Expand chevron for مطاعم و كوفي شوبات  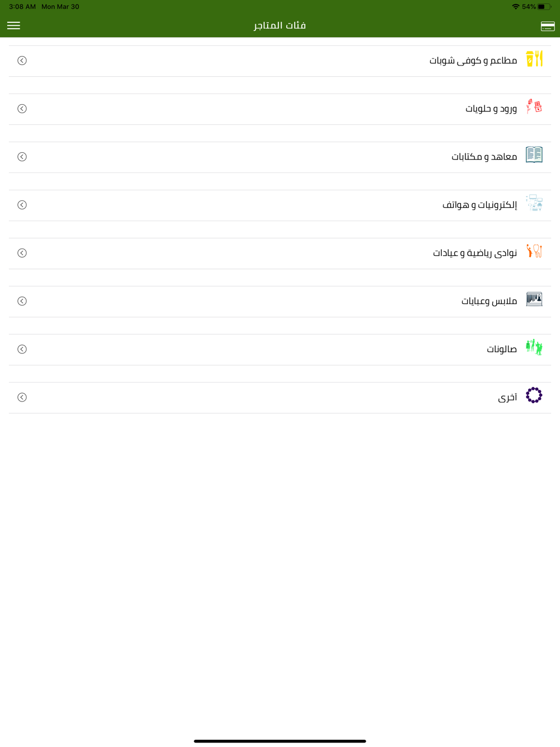tap(22, 60)
